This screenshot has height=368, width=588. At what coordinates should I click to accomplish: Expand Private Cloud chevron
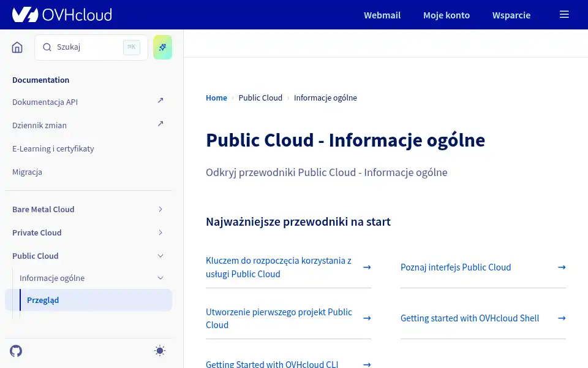click(x=160, y=232)
